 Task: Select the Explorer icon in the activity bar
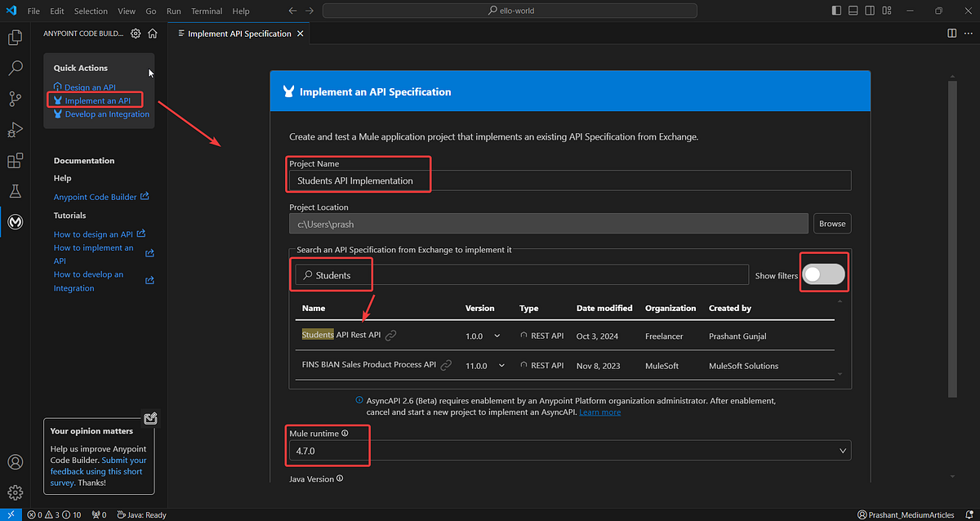pyautogui.click(x=15, y=38)
